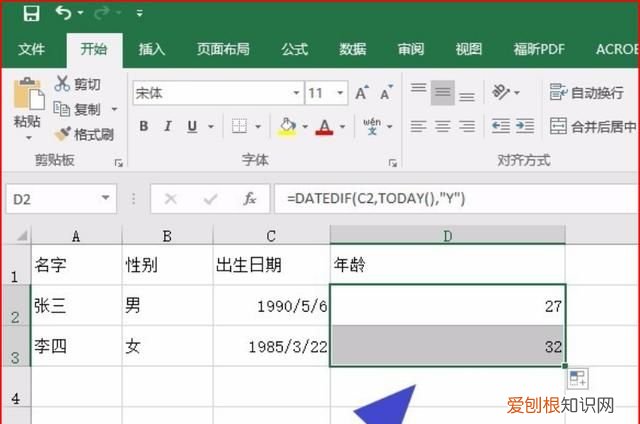Viewport: 640px width, 424px height.
Task: Click the Auto Fill Options icon
Action: (x=577, y=379)
